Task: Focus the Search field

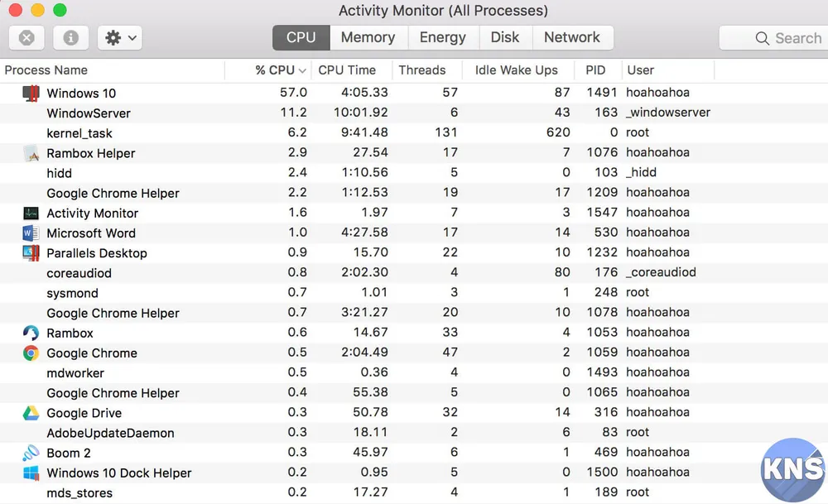Action: click(773, 38)
